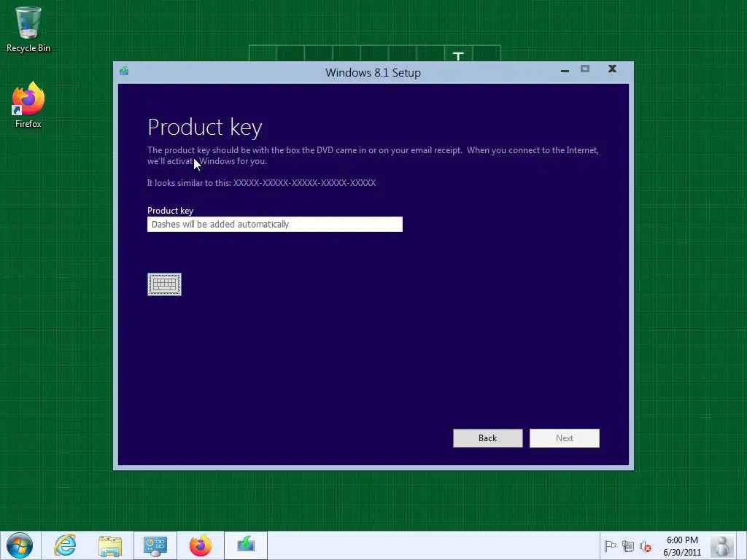The image size is (747, 560).
Task: Click the Windows 8.1 Setup title bar icon
Action: pyautogui.click(x=124, y=71)
